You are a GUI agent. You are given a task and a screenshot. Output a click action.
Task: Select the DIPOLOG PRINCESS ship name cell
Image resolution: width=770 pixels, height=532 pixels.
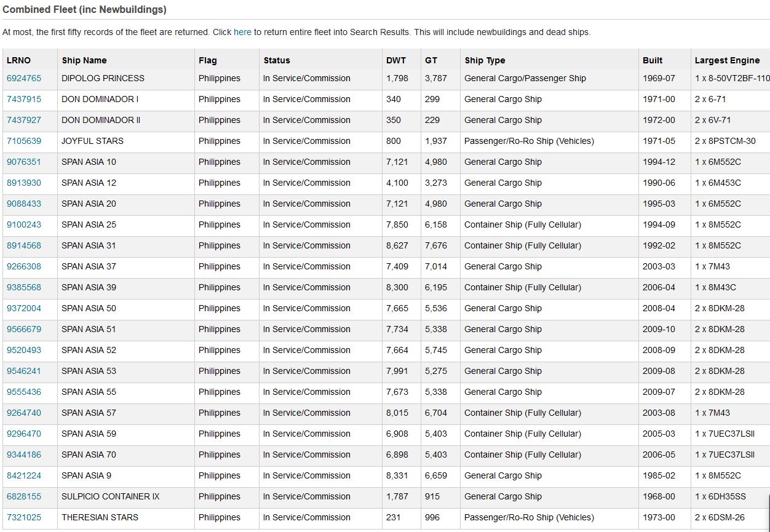(x=103, y=78)
